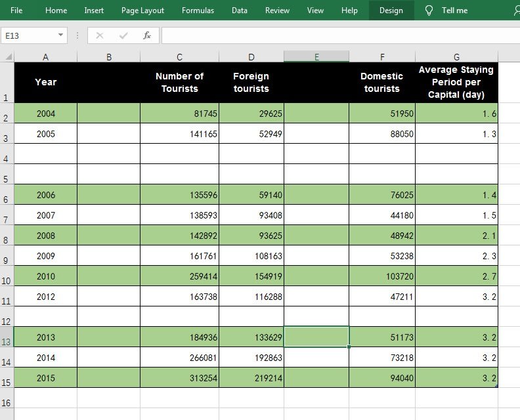Click the cell with value 142892
This screenshot has height=420, width=520.
pyautogui.click(x=179, y=236)
